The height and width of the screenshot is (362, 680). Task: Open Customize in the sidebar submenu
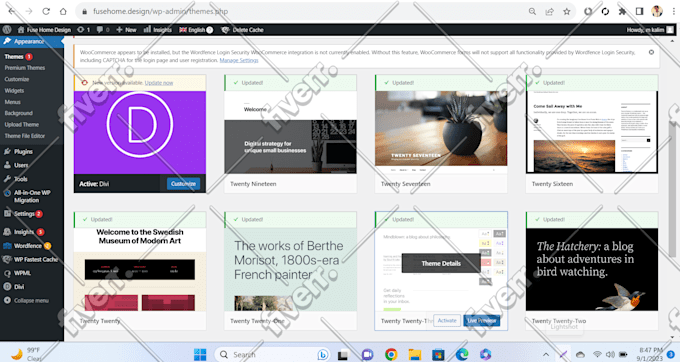pos(17,79)
